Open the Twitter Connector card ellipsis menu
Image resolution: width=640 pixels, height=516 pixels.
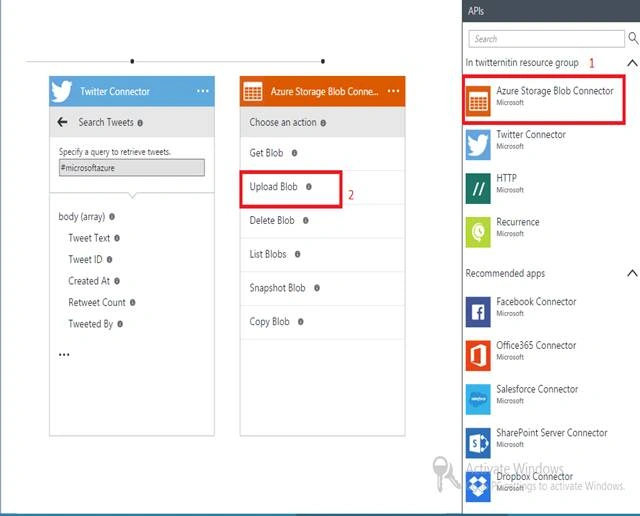click(202, 91)
